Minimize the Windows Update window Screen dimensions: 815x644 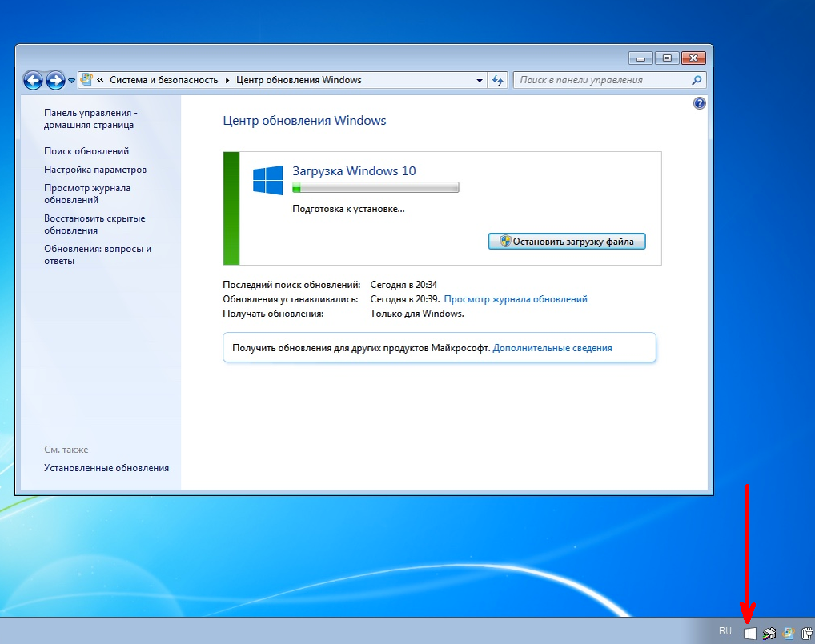[x=640, y=58]
